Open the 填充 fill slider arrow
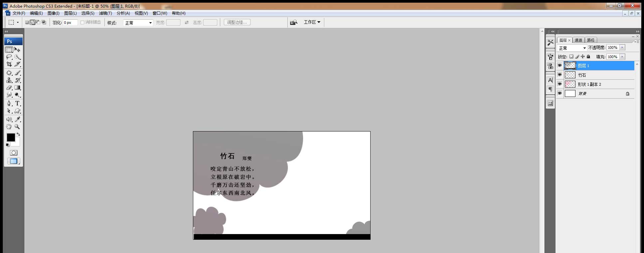The image size is (644, 253). pos(622,57)
